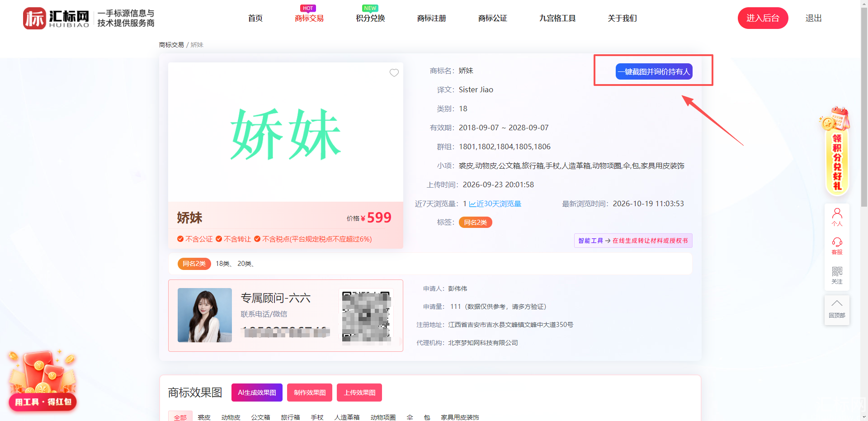Go back to top with 回顶部 arrow

pyautogui.click(x=837, y=310)
